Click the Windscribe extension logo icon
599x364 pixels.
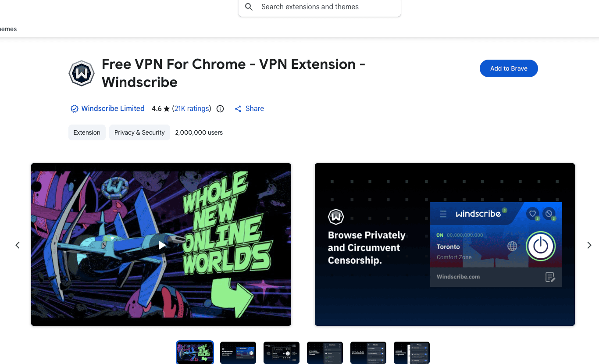(82, 73)
